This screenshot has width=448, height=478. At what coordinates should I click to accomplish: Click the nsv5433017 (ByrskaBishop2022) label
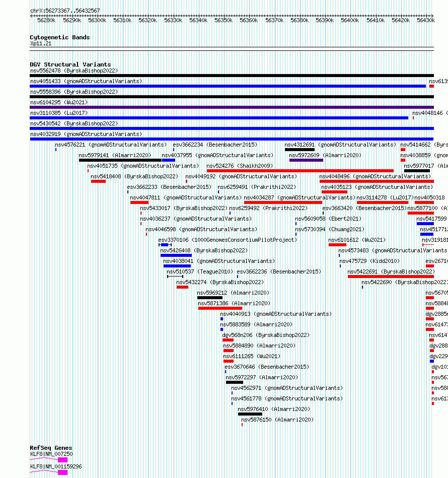(x=184, y=208)
